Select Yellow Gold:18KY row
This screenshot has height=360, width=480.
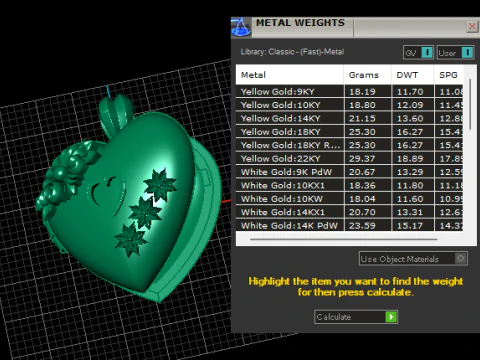(x=349, y=132)
